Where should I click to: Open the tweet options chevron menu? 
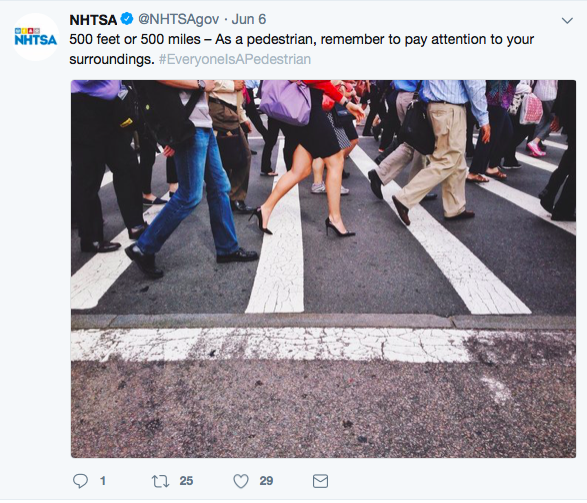coord(567,21)
